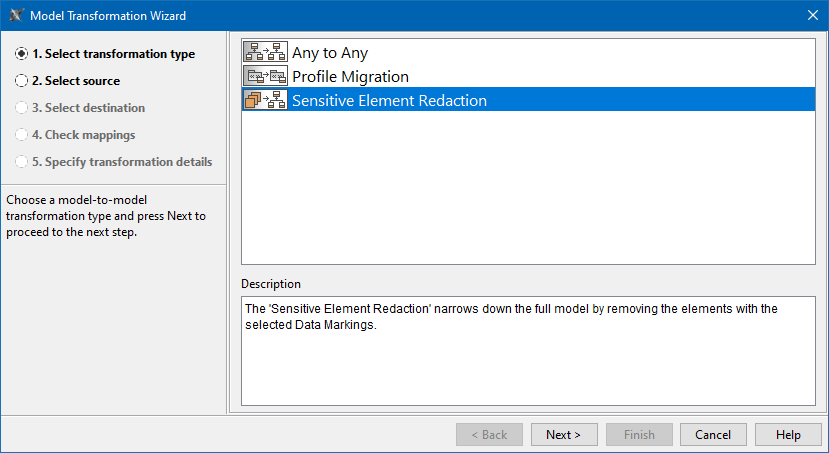
Task: Click the disabled Back button
Action: [489, 435]
